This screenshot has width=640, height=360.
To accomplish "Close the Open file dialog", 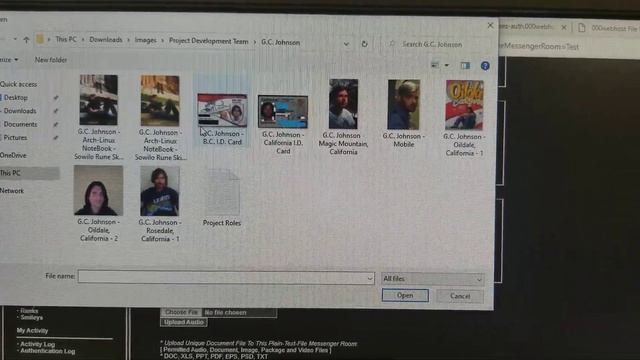I will (490, 25).
